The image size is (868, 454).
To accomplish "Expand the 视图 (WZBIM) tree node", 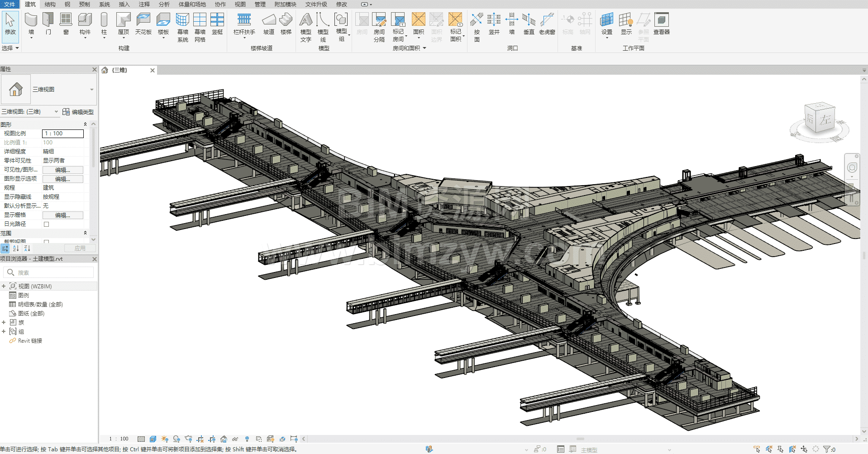I will 4,286.
